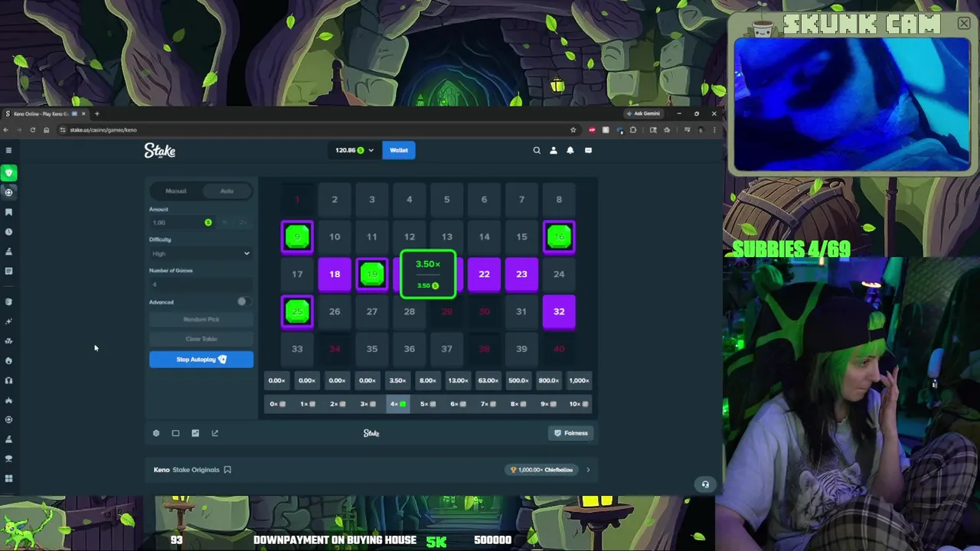Click the half amount button
Viewport: 980px width, 551px height.
coord(224,223)
